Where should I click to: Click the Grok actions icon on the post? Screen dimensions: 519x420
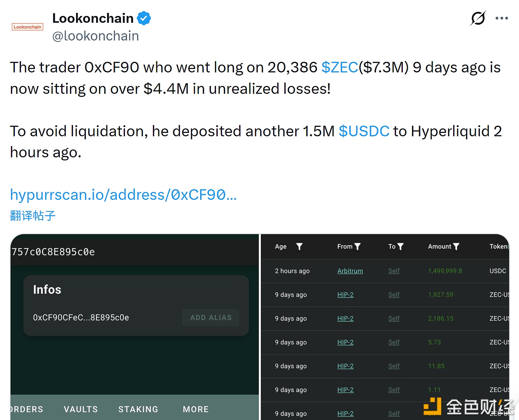point(478,19)
